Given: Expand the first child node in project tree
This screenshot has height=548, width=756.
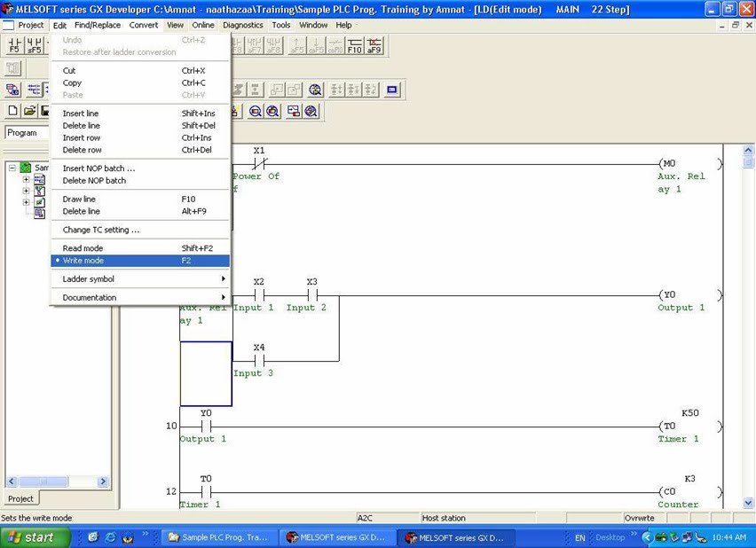Looking at the screenshot, I should (26, 179).
